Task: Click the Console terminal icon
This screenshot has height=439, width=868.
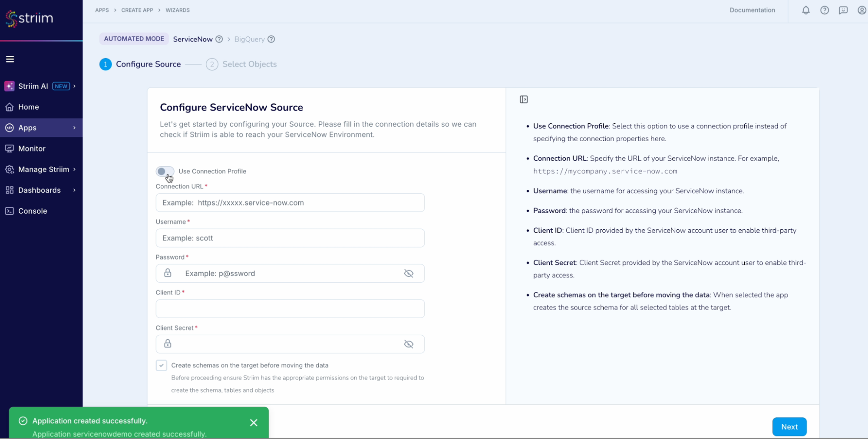Action: (10, 211)
